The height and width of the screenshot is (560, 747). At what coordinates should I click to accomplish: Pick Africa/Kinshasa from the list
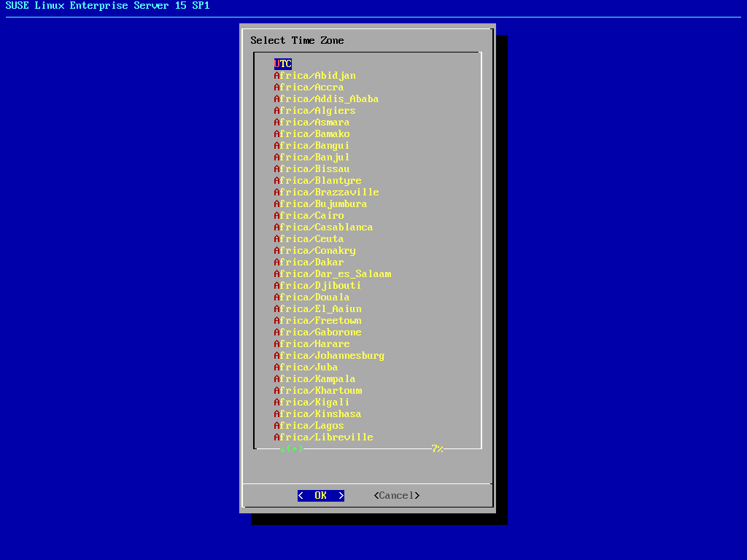[x=317, y=414]
